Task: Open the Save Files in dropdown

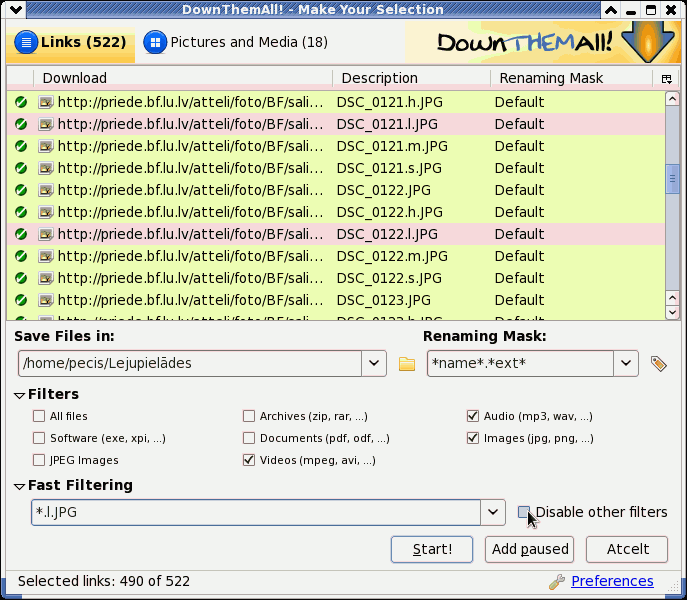Action: 374,363
